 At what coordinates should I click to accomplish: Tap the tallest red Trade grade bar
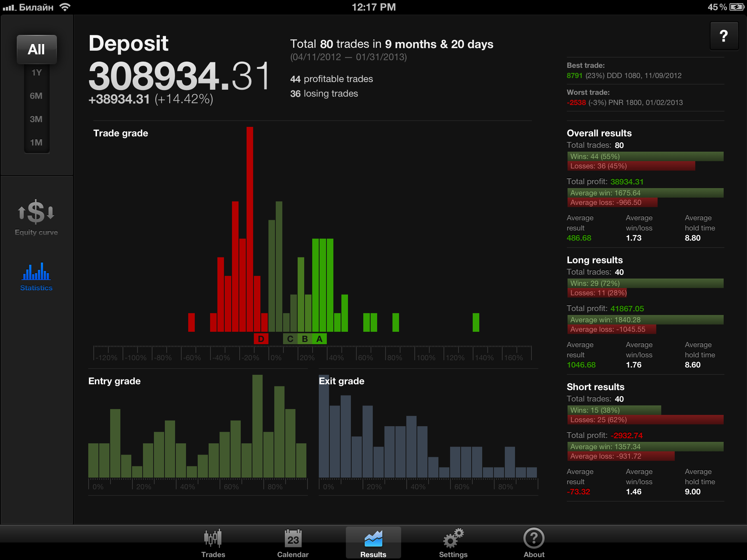pos(250,229)
